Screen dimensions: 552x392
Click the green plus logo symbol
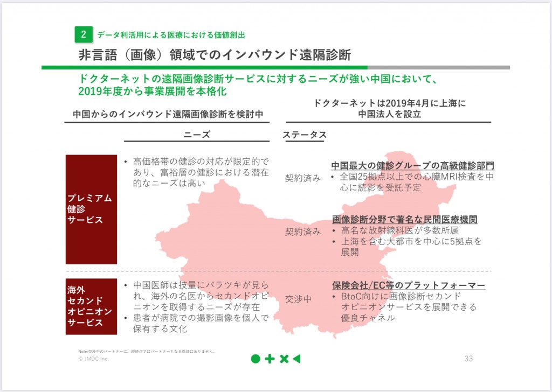pyautogui.click(x=270, y=359)
